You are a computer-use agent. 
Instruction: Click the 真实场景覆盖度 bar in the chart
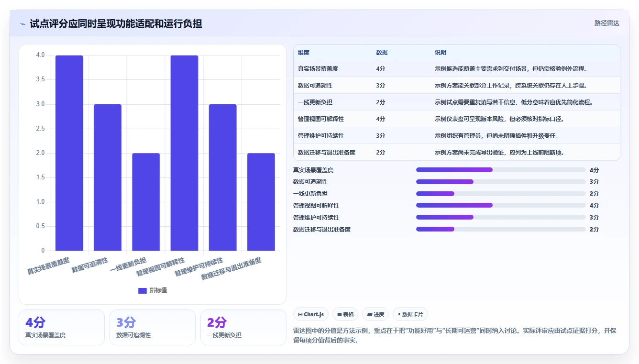coord(69,153)
